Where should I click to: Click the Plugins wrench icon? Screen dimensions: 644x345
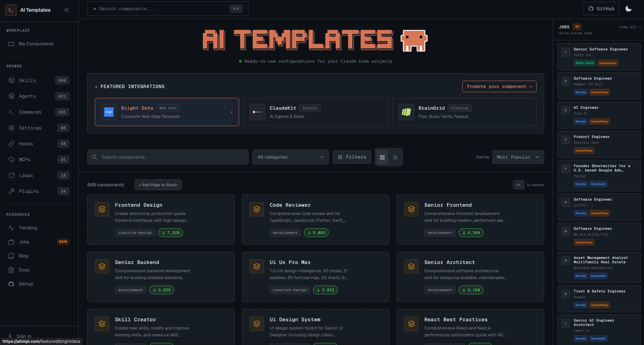tap(12, 191)
